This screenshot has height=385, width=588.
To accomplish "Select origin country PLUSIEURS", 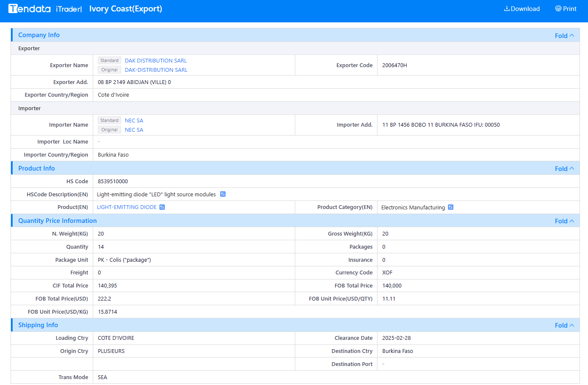I will [x=111, y=351].
